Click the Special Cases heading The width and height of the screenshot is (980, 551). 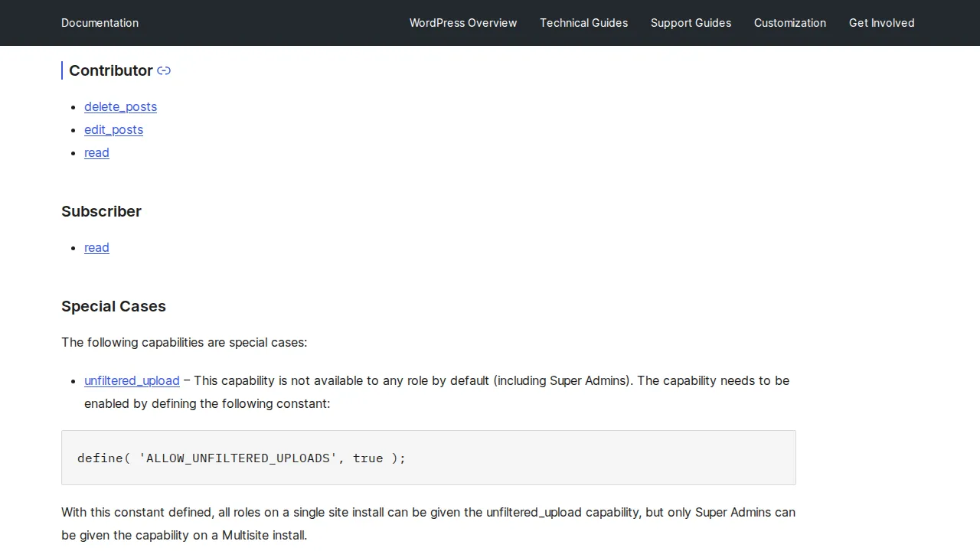113,306
